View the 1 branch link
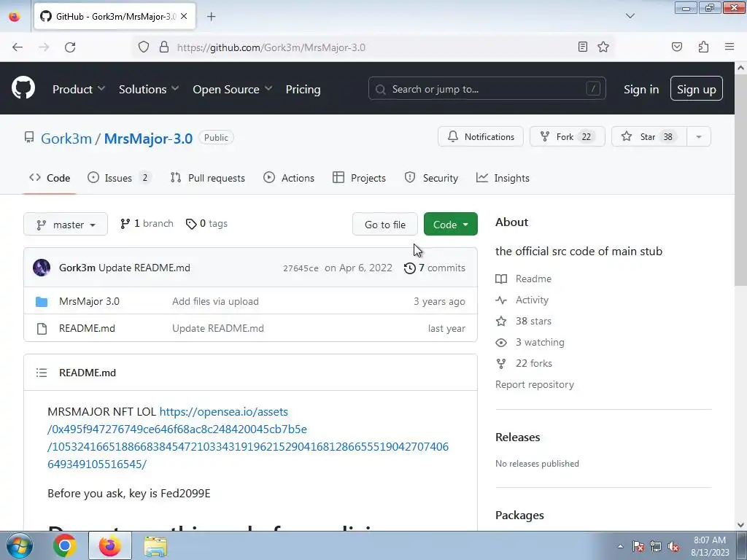The image size is (747, 560). pos(147,223)
